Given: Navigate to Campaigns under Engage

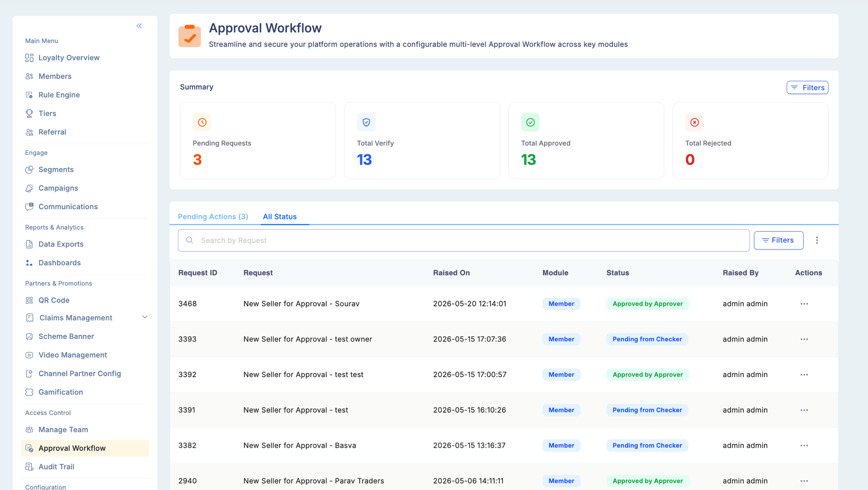Looking at the screenshot, I should click(58, 188).
